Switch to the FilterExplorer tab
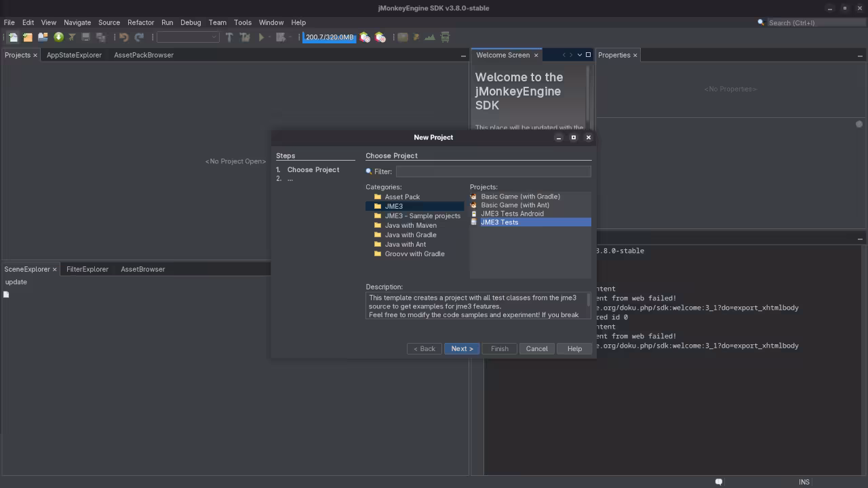The height and width of the screenshot is (488, 868). point(87,269)
